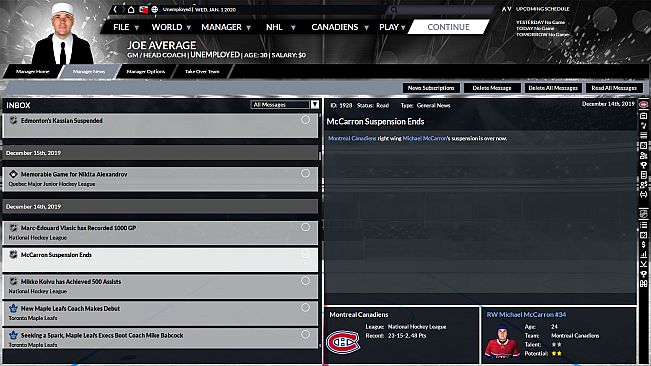The width and height of the screenshot is (651, 366).
Task: Switch to the Manager Home tab
Action: click(x=32, y=71)
